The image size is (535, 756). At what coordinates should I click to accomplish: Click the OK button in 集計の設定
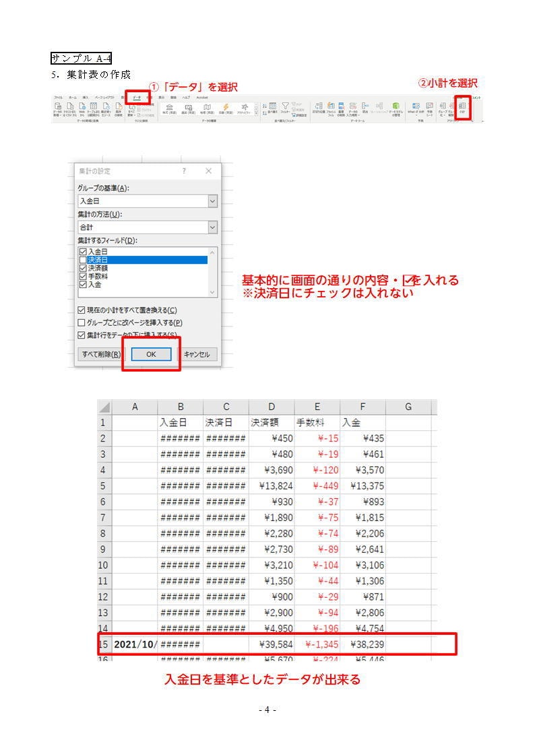click(x=151, y=354)
